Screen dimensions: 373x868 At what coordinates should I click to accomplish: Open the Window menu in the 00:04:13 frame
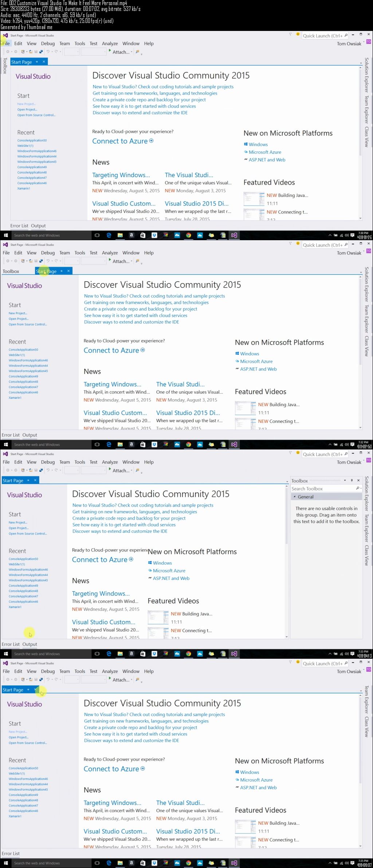point(131,462)
